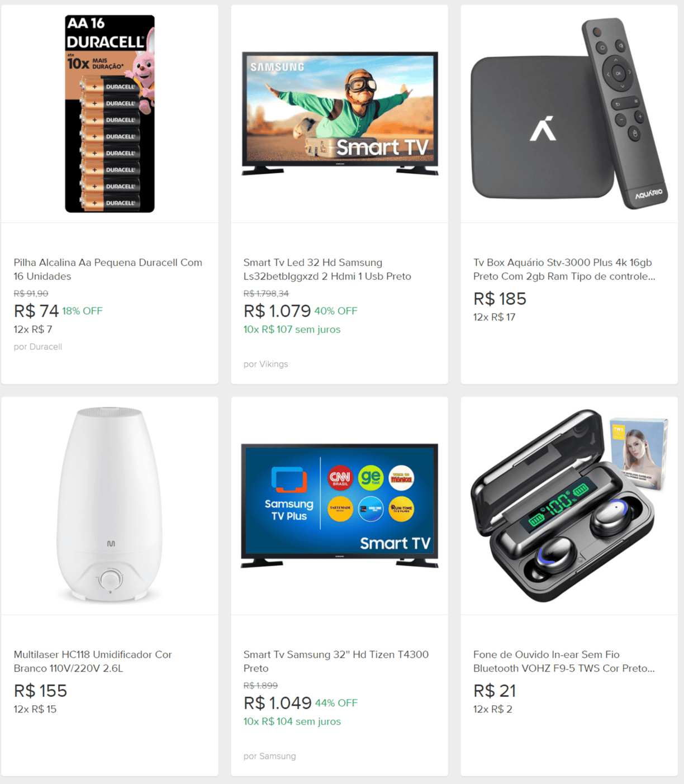Open the VOHZ Bluetooth earbuds image
Viewport: 684px width, 784px height.
point(569,506)
